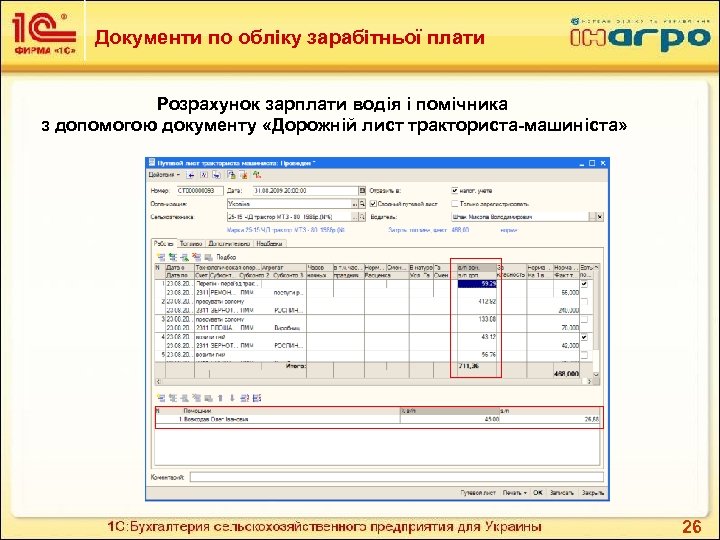Viewport: 720px width, 540px height.
Task: Click the delete row icon in helpers table toolbar
Action: [x=197, y=398]
